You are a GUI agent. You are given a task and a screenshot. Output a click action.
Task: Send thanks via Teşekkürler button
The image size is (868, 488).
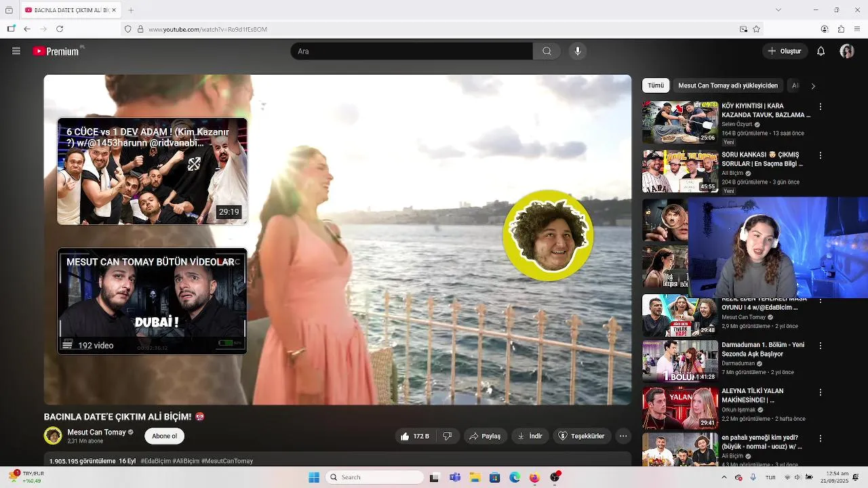click(581, 436)
